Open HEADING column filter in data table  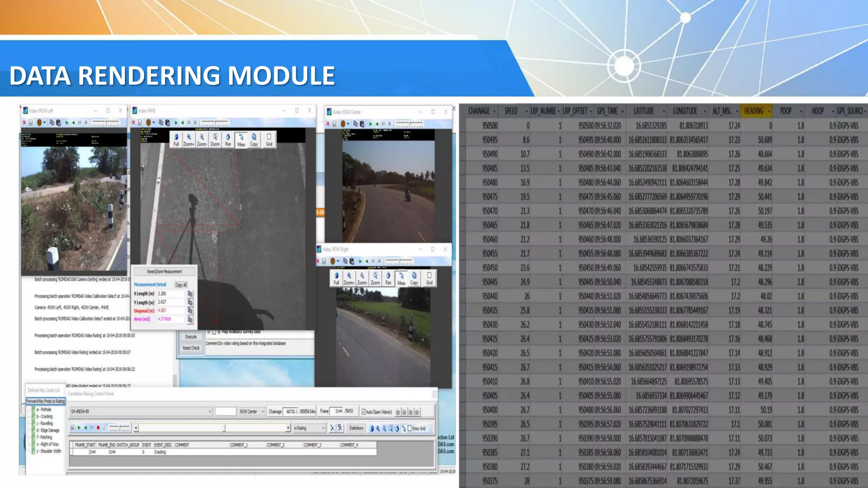(769, 111)
